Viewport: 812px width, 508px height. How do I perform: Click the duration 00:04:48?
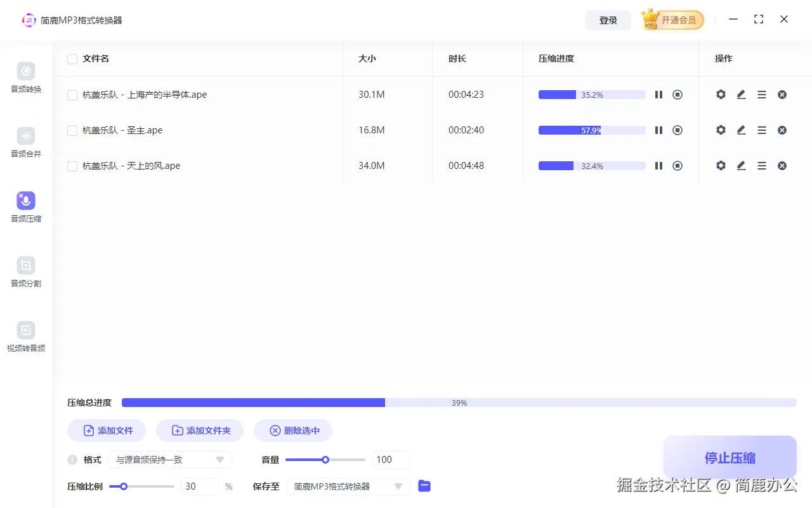(x=466, y=166)
